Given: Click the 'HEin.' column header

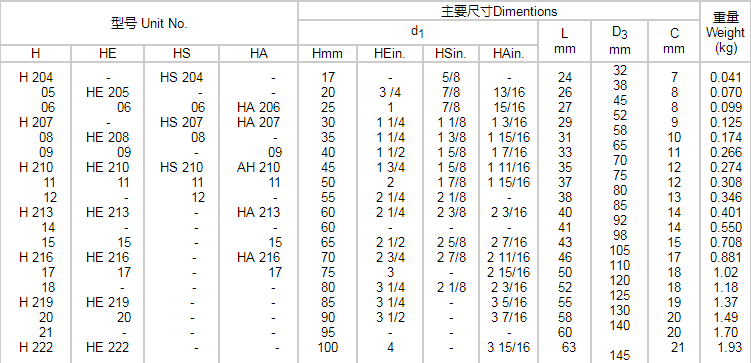Looking at the screenshot, I should (x=390, y=53).
